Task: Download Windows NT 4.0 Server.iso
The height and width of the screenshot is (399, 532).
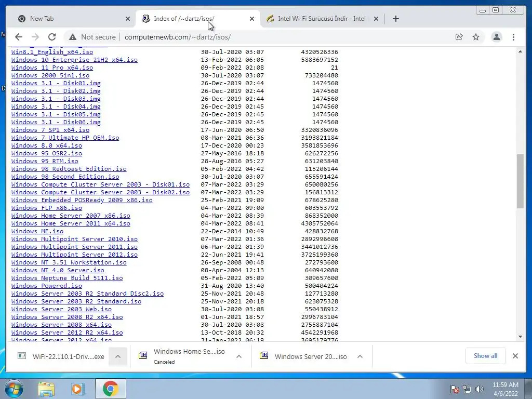Action: (x=58, y=270)
